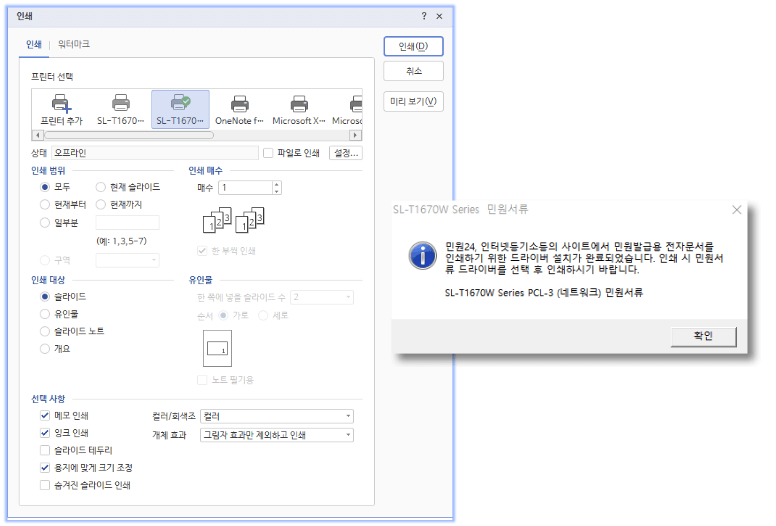Image resolution: width=776 pixels, height=526 pixels.
Task: Open Object effect (개체 효과) dropdown
Action: pos(277,435)
